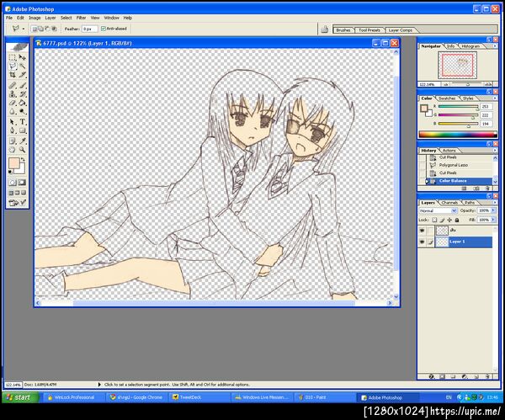Hide Layer 1 via eye icon

[x=422, y=242]
